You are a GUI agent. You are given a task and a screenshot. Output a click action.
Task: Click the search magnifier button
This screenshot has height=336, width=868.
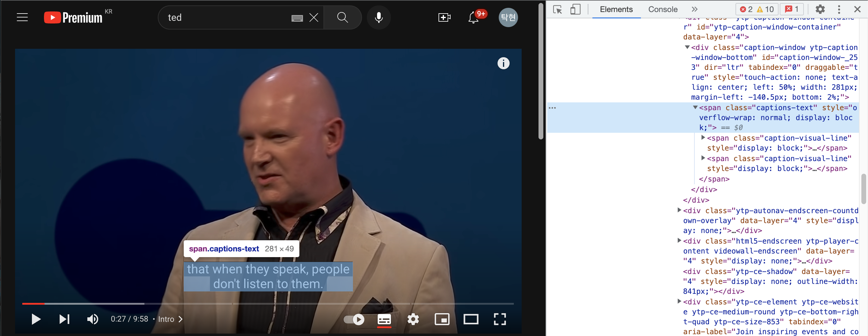[342, 17]
